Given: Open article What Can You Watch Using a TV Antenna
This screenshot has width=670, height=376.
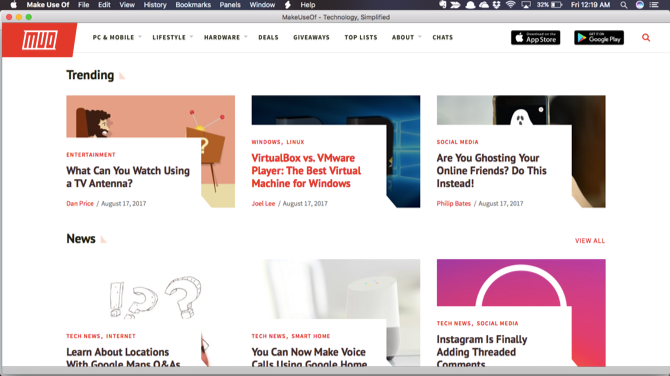Looking at the screenshot, I should [128, 177].
